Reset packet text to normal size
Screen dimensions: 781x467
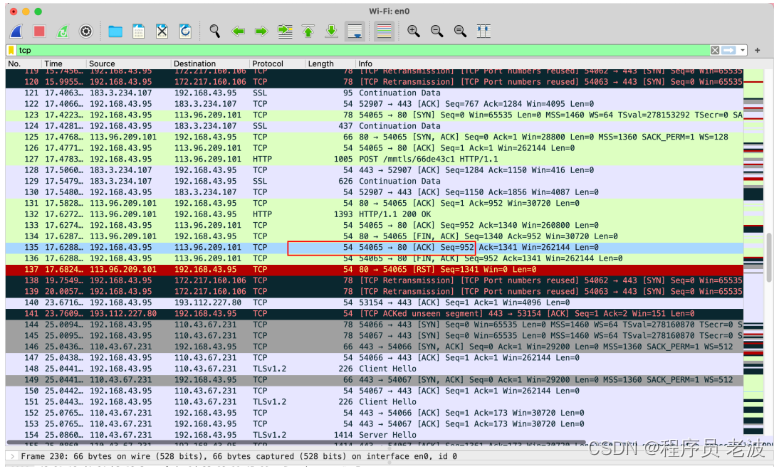[x=460, y=31]
